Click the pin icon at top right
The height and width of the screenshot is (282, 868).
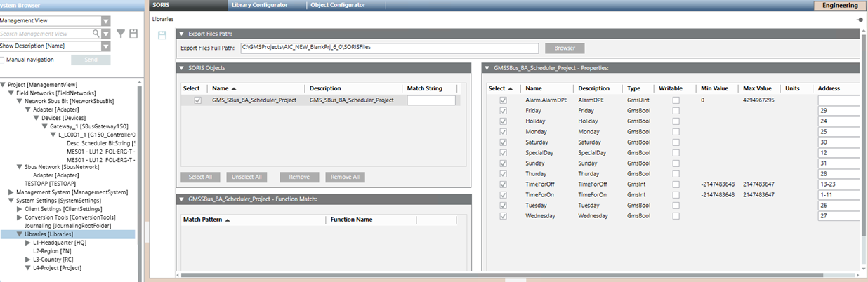click(860, 20)
